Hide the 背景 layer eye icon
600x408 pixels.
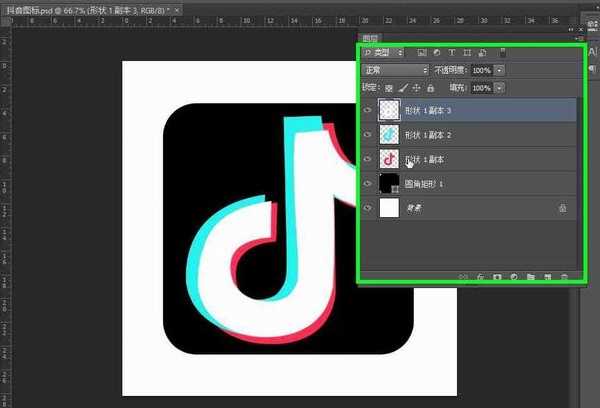(368, 208)
